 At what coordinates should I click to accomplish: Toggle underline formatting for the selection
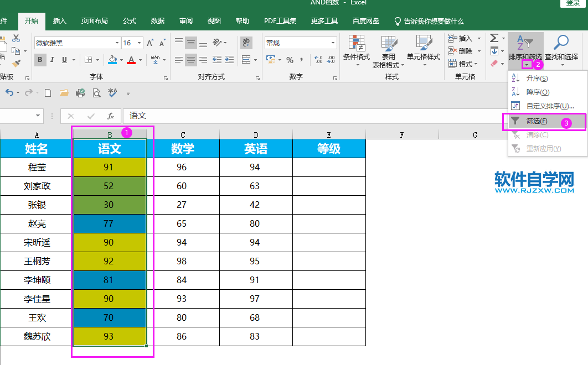[63, 59]
